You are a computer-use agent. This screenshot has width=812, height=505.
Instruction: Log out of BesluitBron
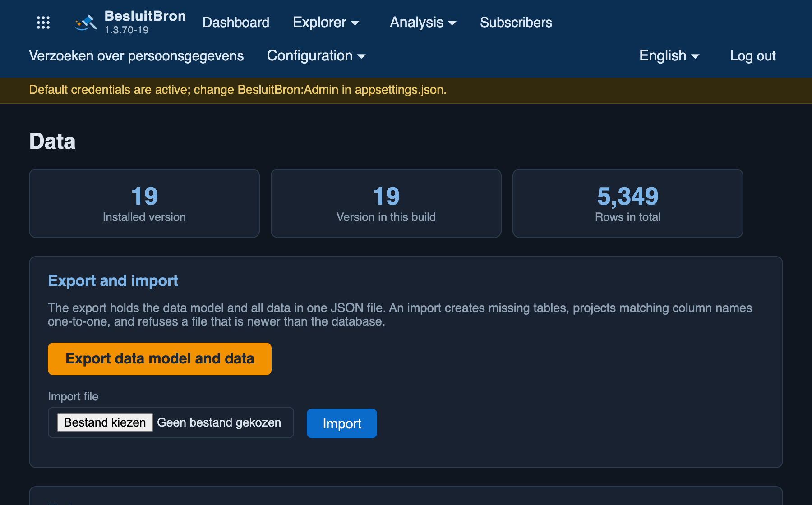pos(753,56)
